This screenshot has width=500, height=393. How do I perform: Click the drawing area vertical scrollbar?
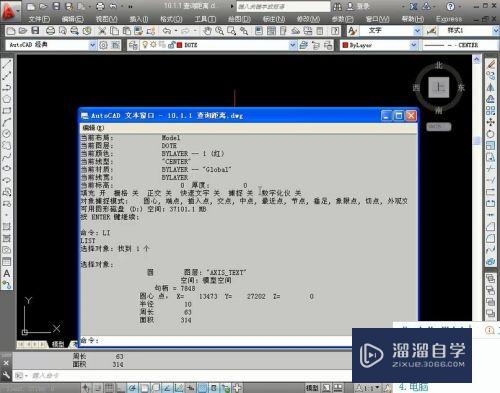click(477, 187)
